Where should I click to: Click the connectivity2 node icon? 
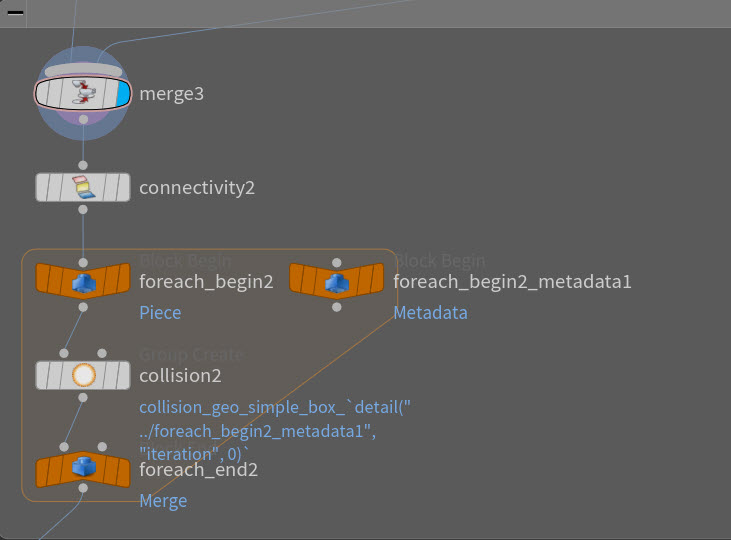click(x=83, y=187)
